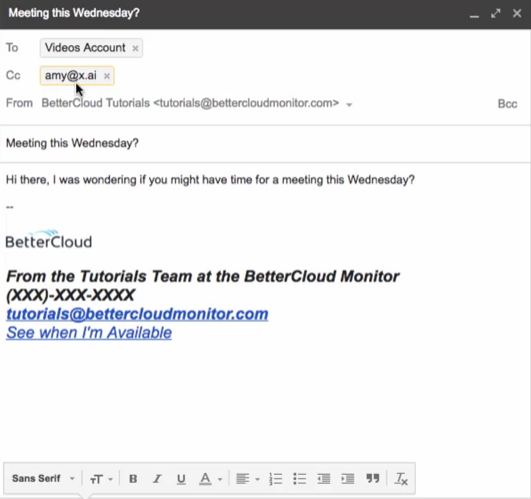Close the compose window
This screenshot has height=499, width=531.
[x=517, y=13]
